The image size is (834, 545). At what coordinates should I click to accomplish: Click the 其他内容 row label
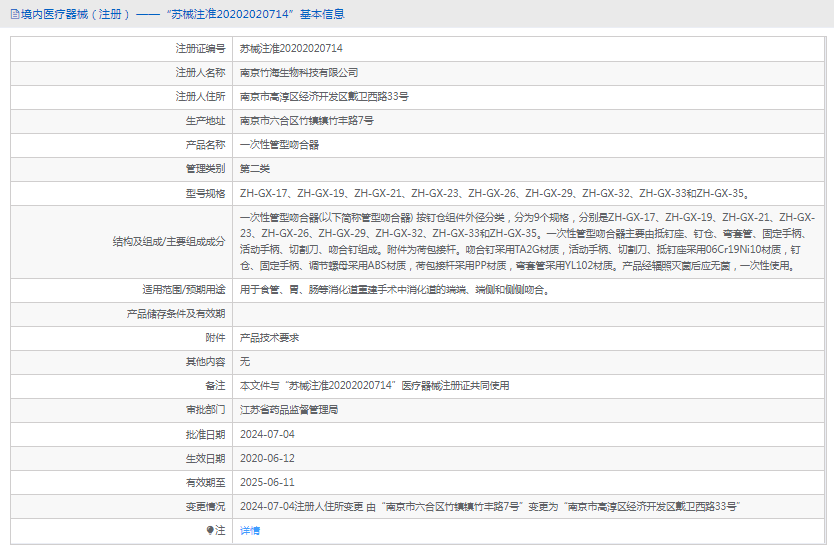205,362
